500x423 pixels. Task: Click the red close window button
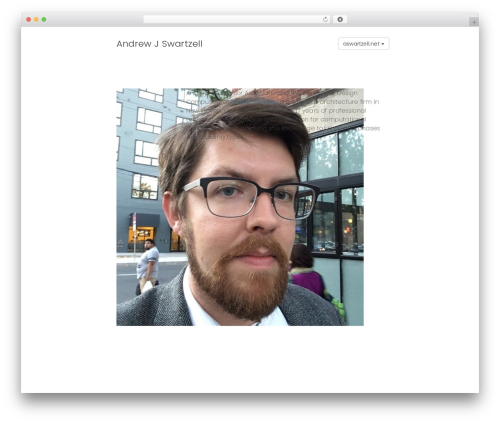pos(29,20)
